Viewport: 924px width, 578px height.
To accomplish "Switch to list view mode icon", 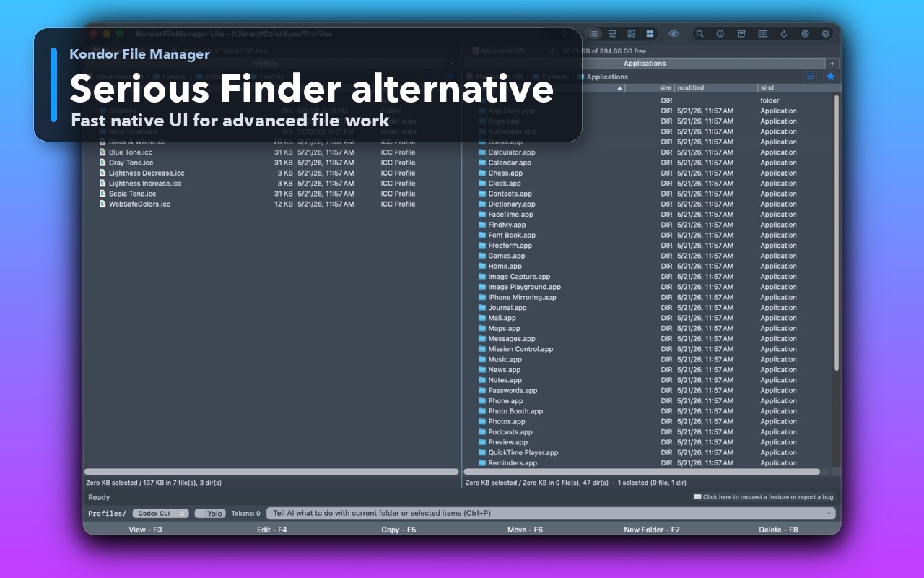I will tap(593, 34).
